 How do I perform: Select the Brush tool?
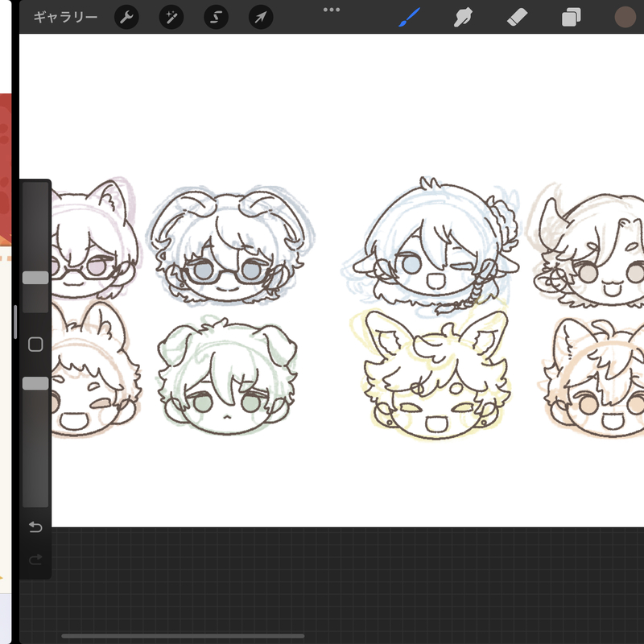[x=409, y=17]
